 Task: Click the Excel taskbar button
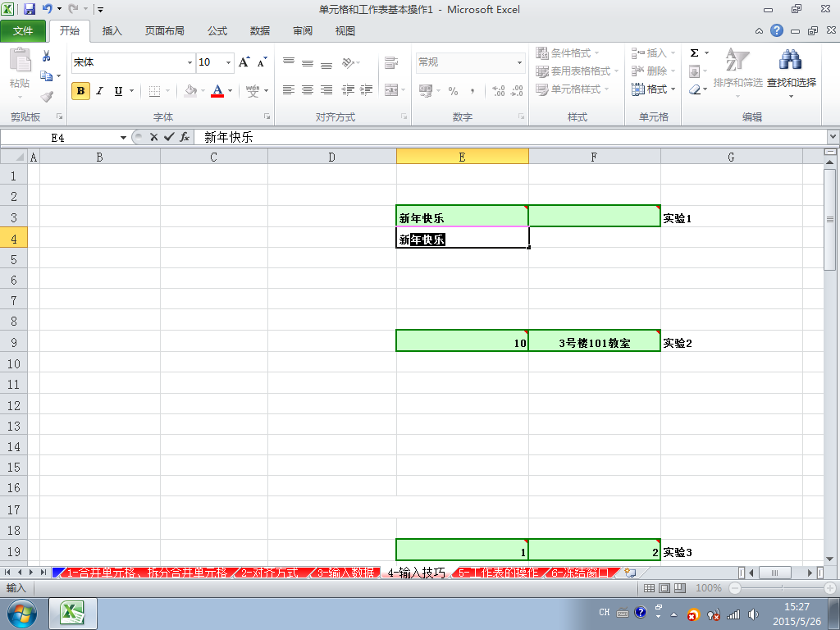click(x=73, y=614)
